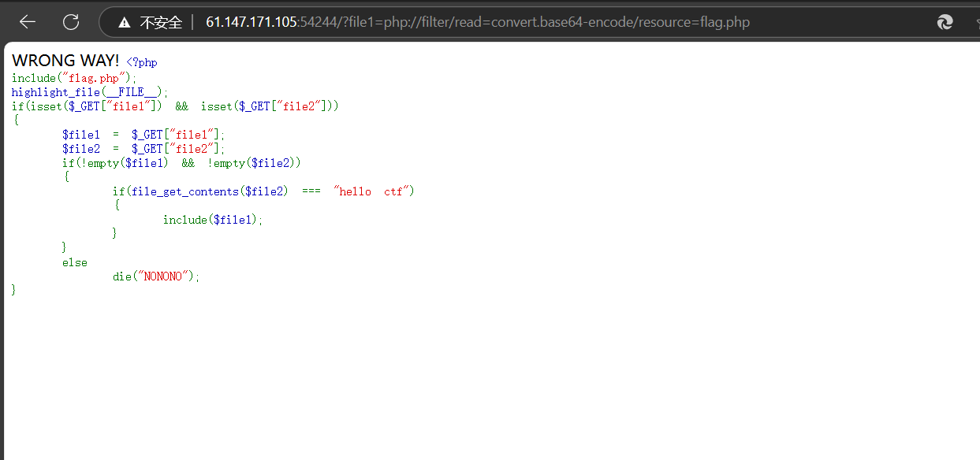
Task: Click the green "<?php" opening tag
Action: click(x=140, y=61)
